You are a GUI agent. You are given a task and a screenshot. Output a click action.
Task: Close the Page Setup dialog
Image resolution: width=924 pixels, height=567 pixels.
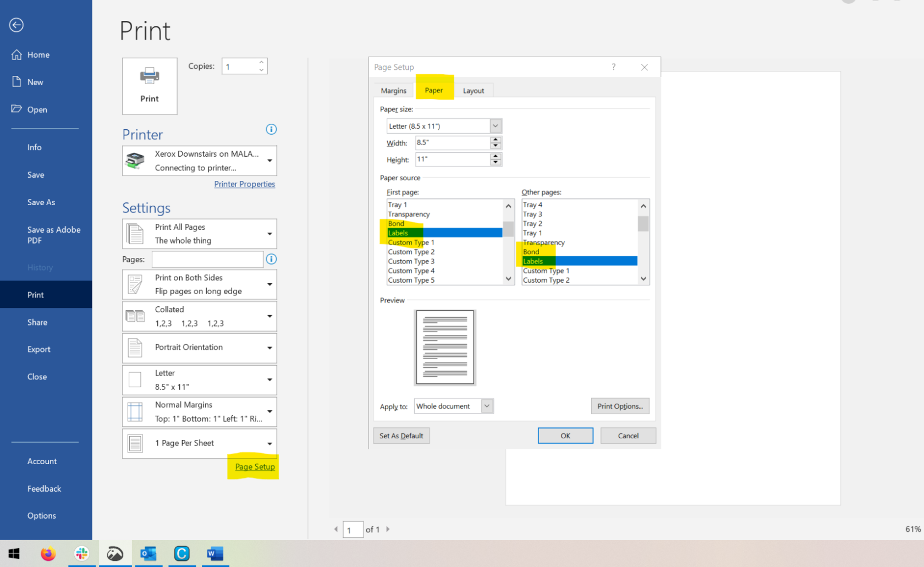(x=645, y=67)
